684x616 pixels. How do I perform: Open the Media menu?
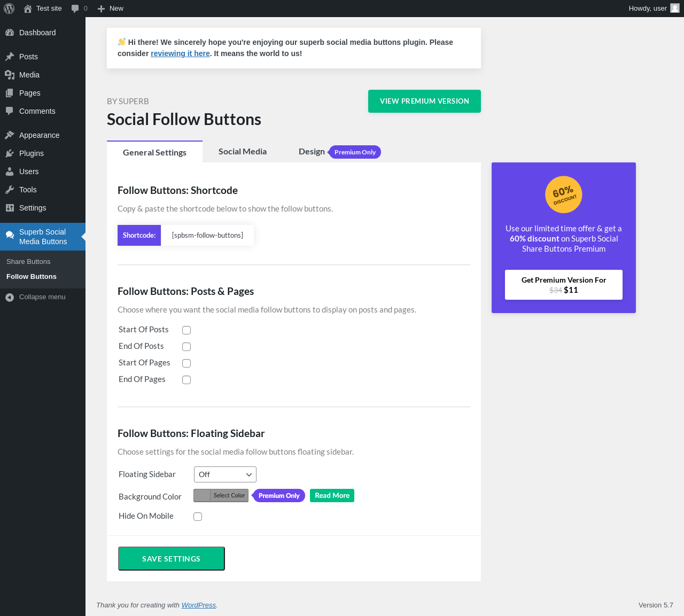43,75
